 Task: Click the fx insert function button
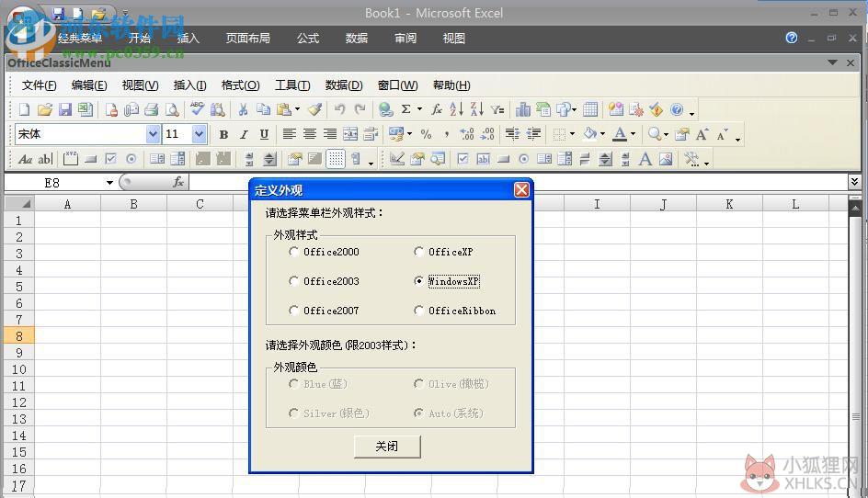pos(178,182)
